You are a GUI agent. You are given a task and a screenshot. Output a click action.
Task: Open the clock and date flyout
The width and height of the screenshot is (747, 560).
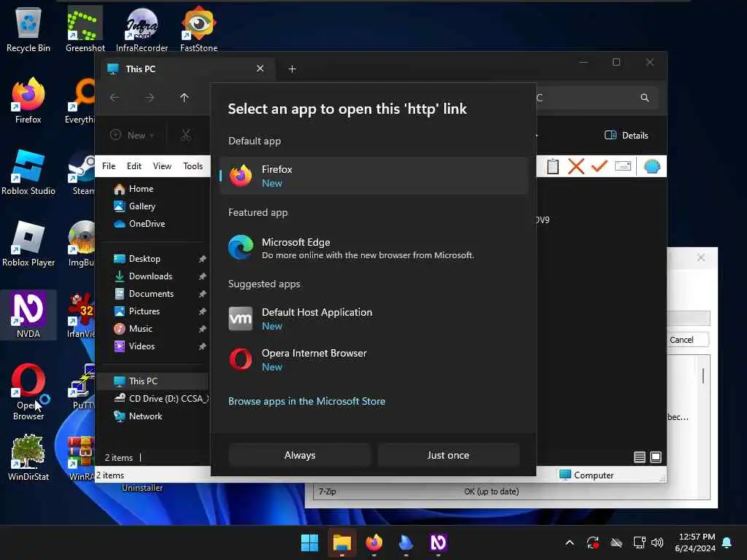pyautogui.click(x=695, y=542)
